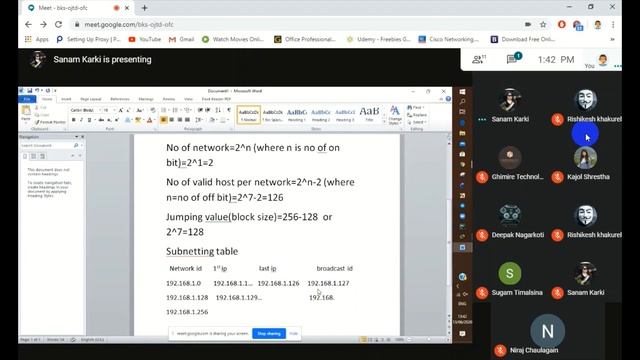Open a new Chrome tab with plus
This screenshot has width=640, height=360.
click(144, 8)
